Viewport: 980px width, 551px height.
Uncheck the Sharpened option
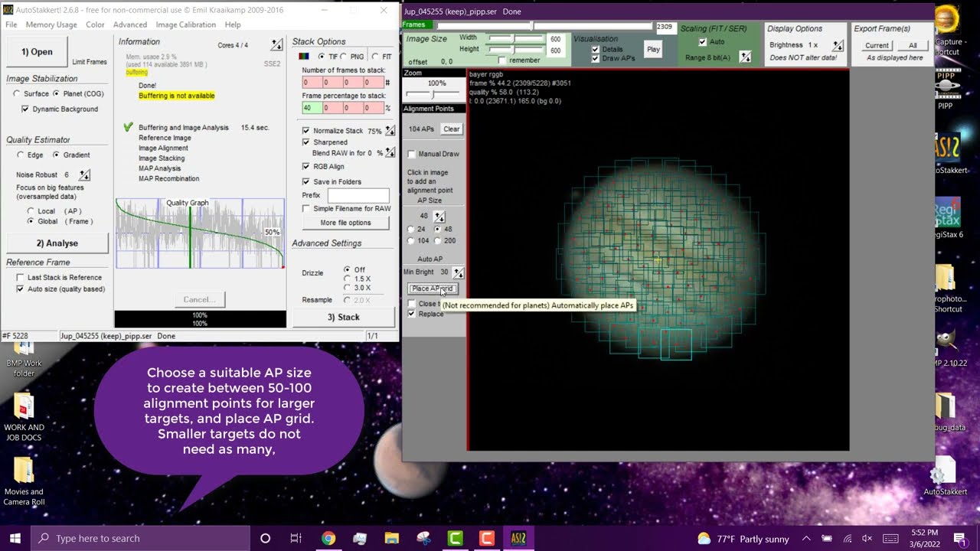click(x=306, y=142)
